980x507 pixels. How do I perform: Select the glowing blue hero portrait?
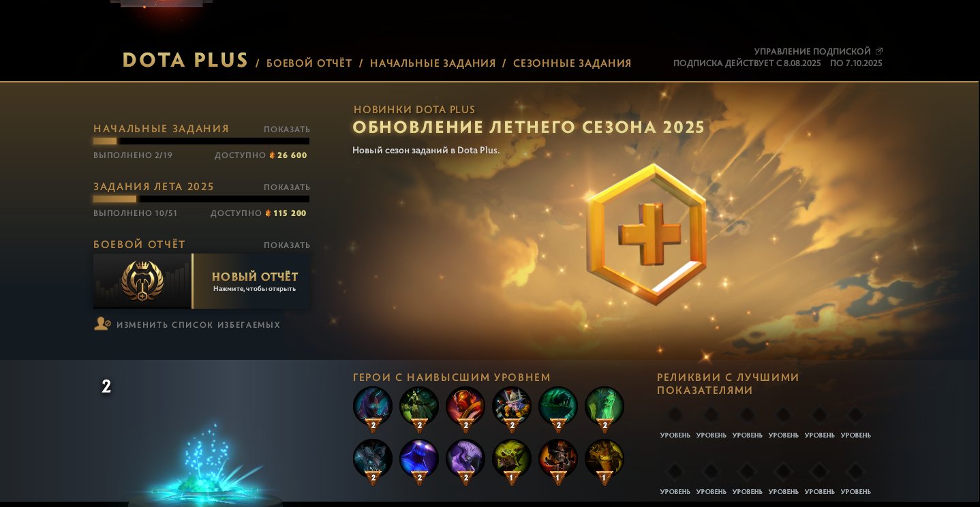(419, 459)
